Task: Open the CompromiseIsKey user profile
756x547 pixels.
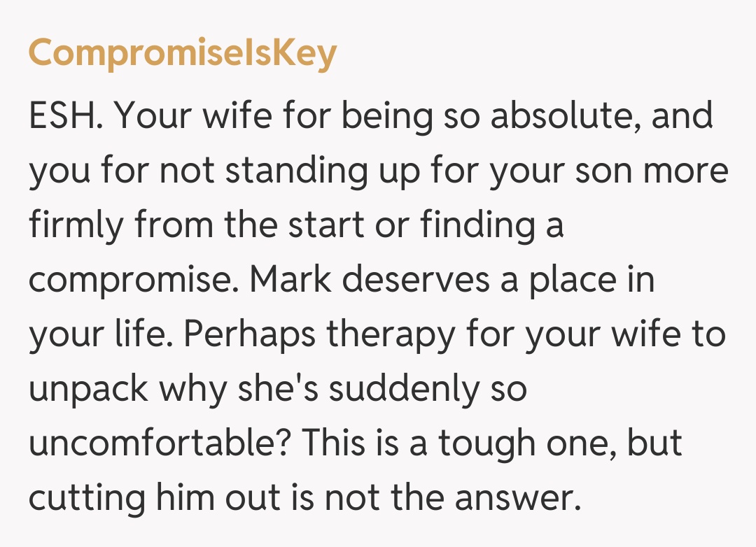Action: click(183, 54)
